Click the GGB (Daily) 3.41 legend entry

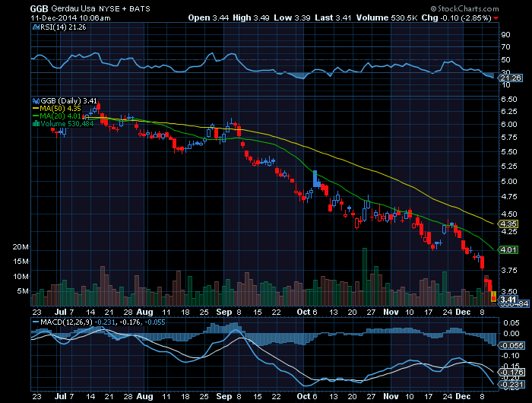pyautogui.click(x=68, y=101)
